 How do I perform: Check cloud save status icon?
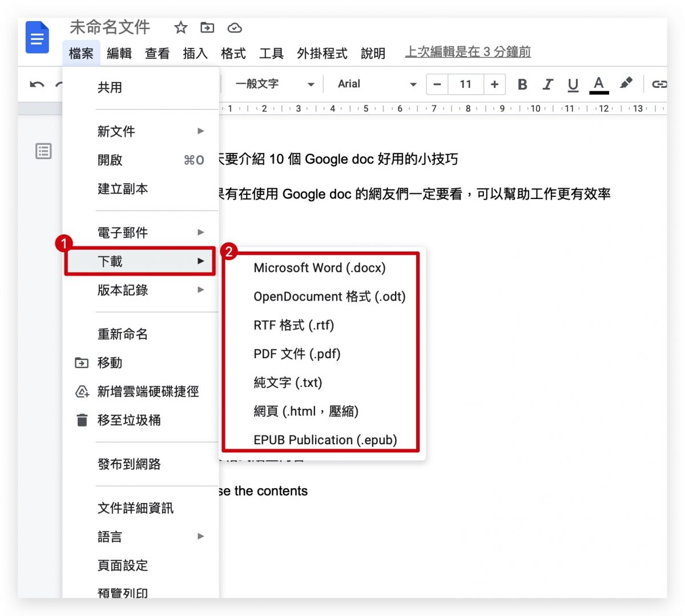235,27
